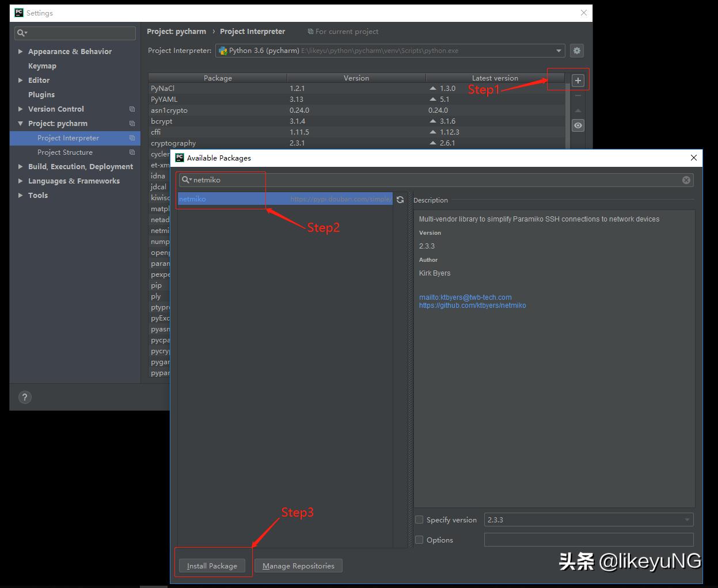
Task: Click the Options text field
Action: [588, 540]
